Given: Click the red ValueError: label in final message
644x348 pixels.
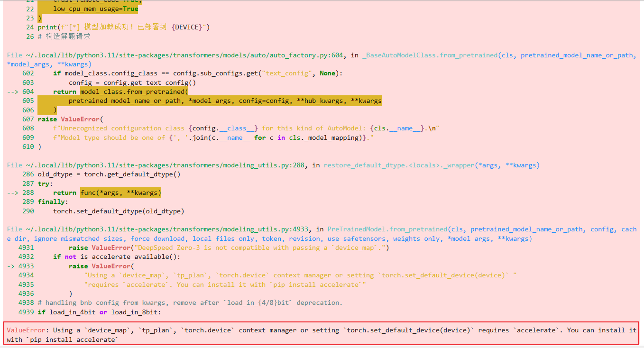Looking at the screenshot, I should click(x=28, y=330).
